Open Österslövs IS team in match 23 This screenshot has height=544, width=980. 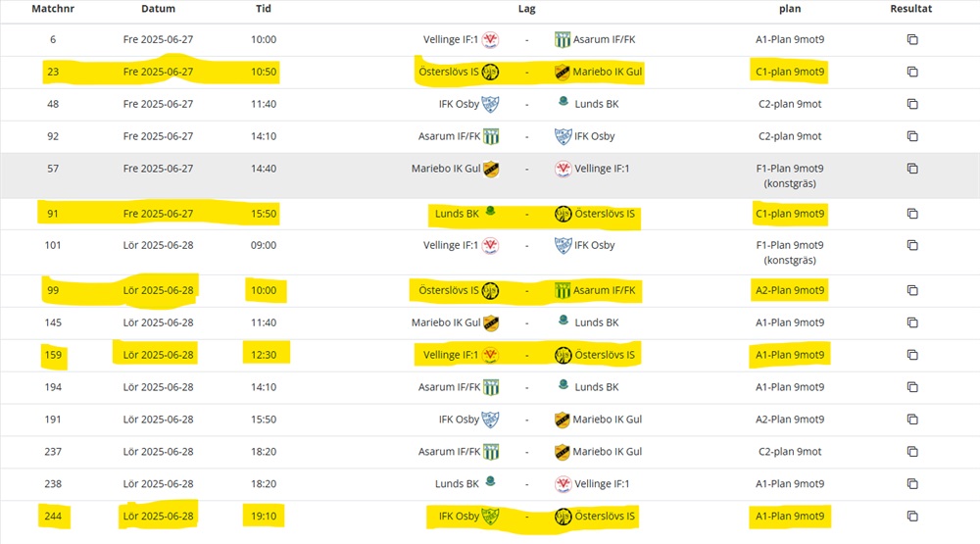[449, 72]
